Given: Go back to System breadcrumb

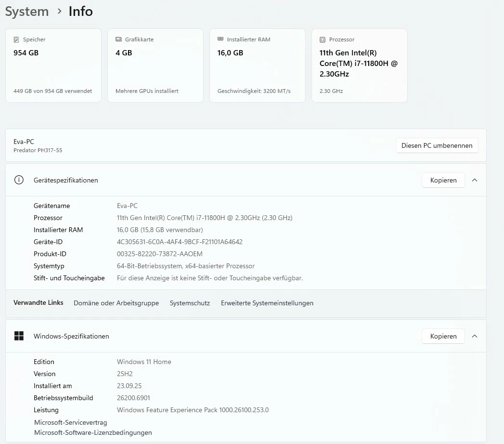Looking at the screenshot, I should [27, 12].
